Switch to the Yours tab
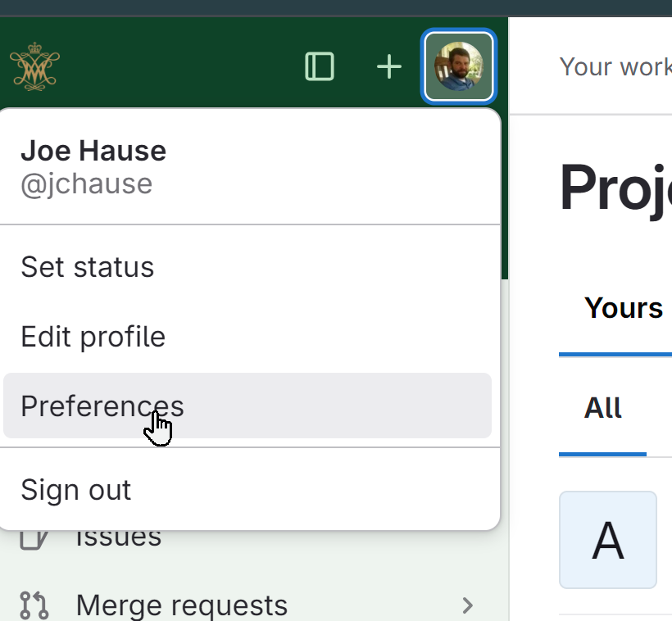The image size is (672, 621). click(623, 308)
